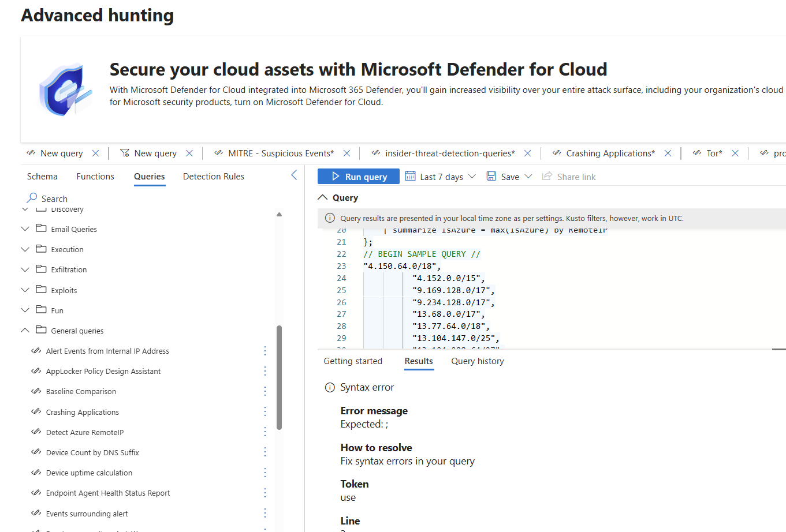Open the Endpoint Agent Health Status Report query
This screenshot has height=532, width=786.
108,493
